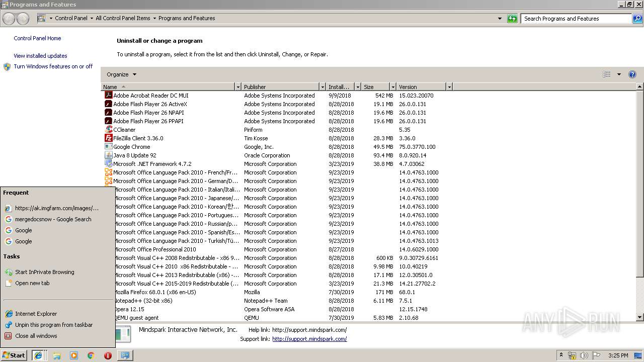Image resolution: width=644 pixels, height=362 pixels.
Task: Click the Office Language Pack French icon
Action: (108, 172)
